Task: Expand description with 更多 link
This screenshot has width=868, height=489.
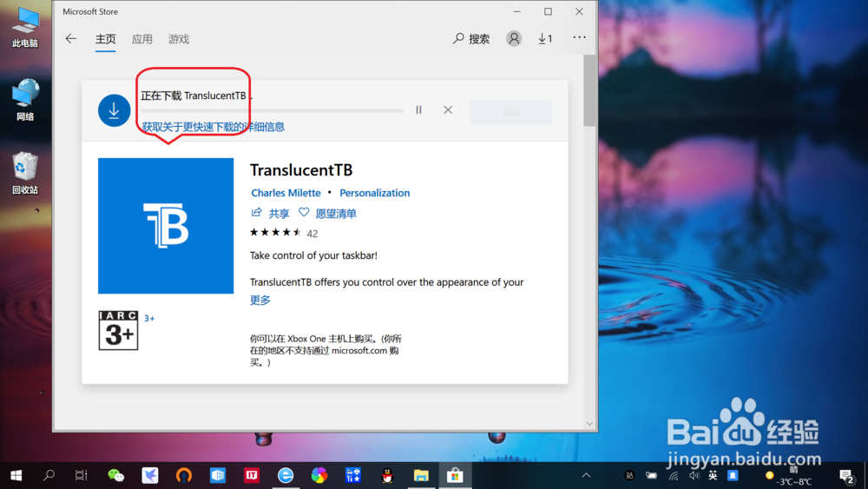Action: (x=260, y=301)
